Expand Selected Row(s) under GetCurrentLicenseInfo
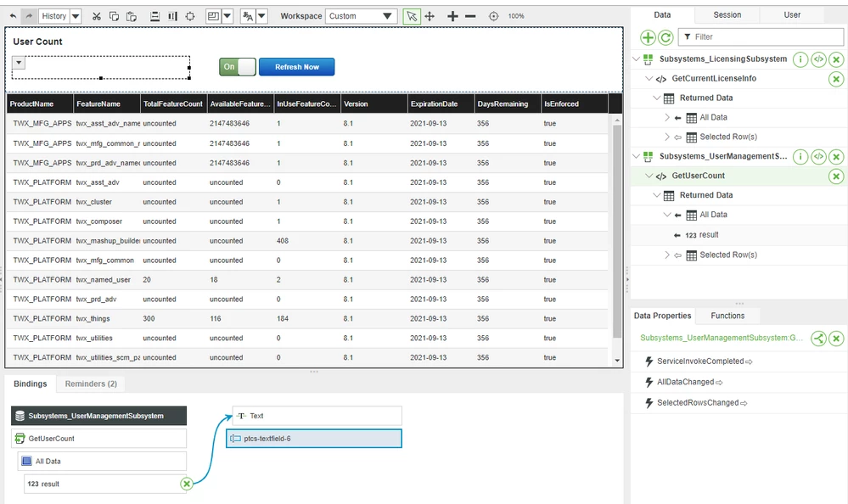 click(667, 137)
